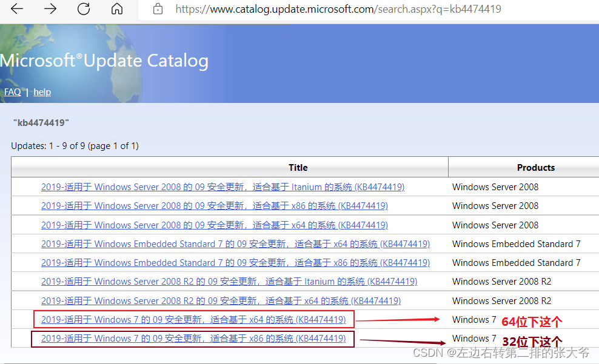Viewport: 599px width, 364px height.
Task: Reload the page with the Refresh icon
Action: [83, 8]
